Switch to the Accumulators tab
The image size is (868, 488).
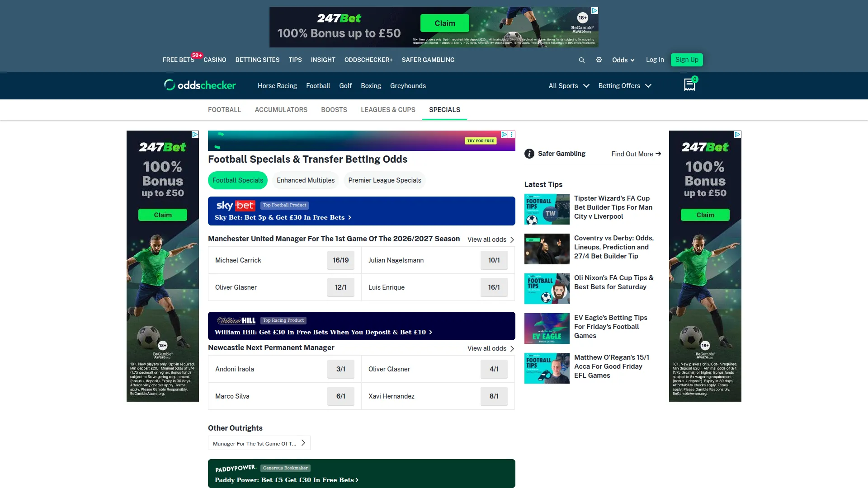(x=281, y=110)
